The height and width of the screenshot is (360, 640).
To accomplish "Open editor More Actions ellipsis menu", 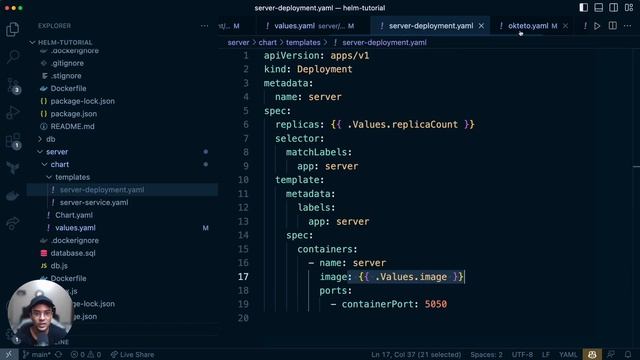I will (x=628, y=26).
